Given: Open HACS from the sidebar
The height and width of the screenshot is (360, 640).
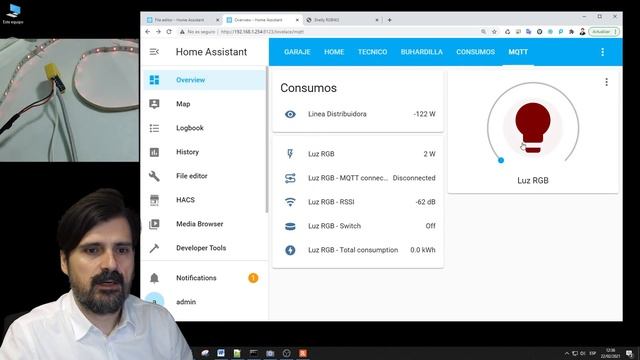Looking at the screenshot, I should (x=204, y=200).
